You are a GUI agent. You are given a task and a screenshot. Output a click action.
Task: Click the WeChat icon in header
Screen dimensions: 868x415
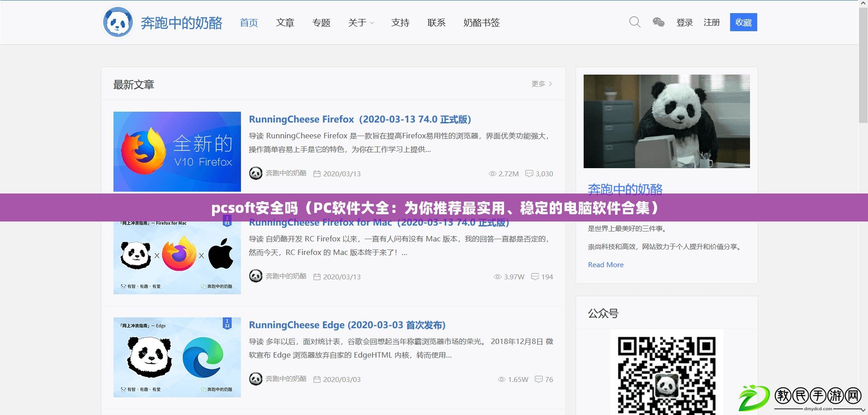coord(659,22)
